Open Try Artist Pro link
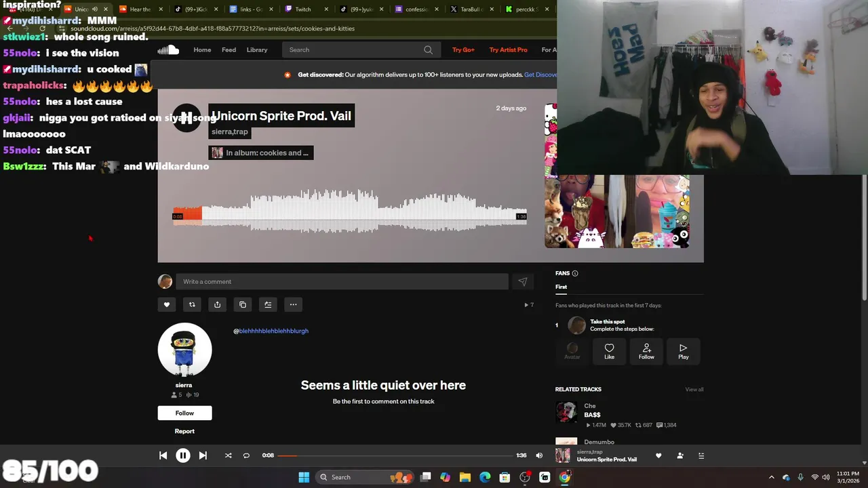The image size is (868, 488). 508,49
